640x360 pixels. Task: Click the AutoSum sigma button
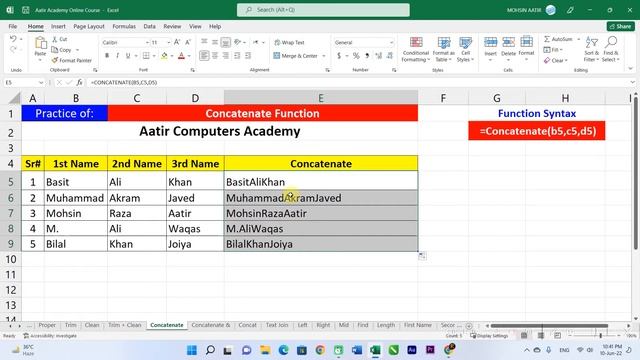(558, 39)
